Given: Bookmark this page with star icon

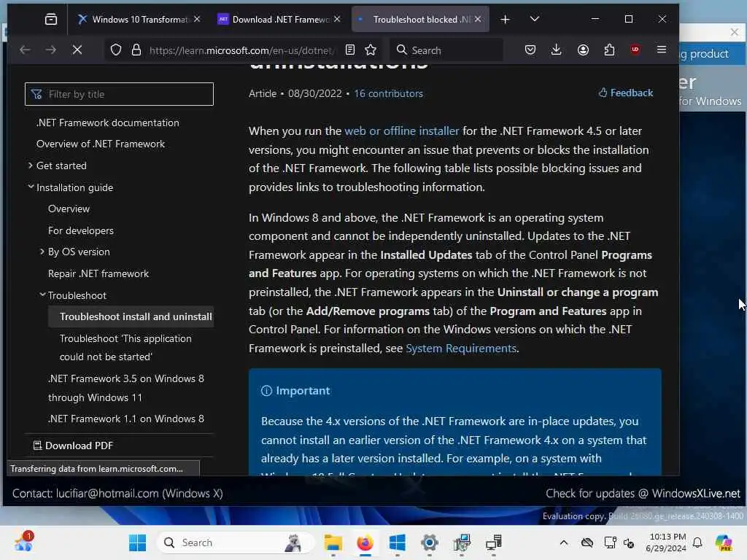Looking at the screenshot, I should click(x=371, y=50).
